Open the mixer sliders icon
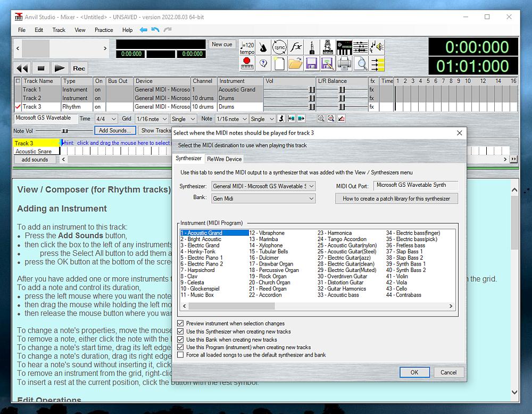This screenshot has height=414, width=532. tap(361, 47)
